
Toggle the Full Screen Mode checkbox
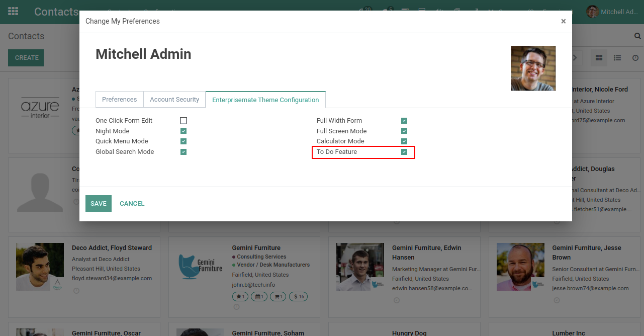point(404,131)
